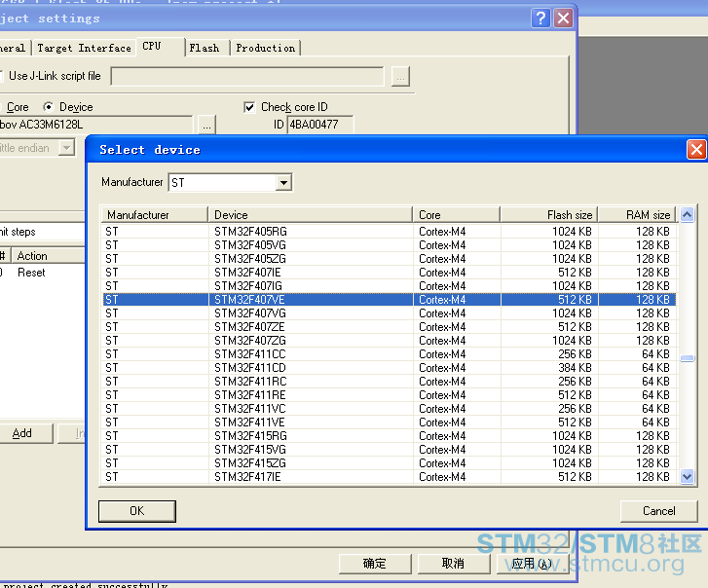
Task: Select the STM32F407ZE device row
Action: click(390, 327)
